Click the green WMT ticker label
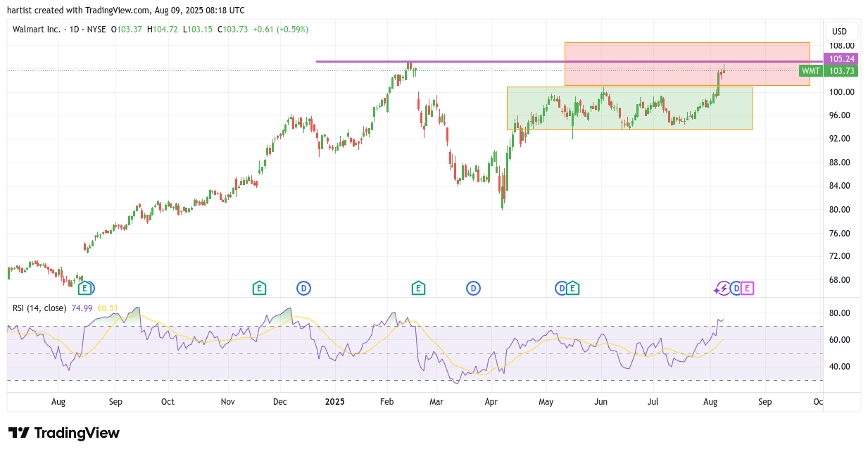Image resolution: width=868 pixels, height=454 pixels. point(811,71)
